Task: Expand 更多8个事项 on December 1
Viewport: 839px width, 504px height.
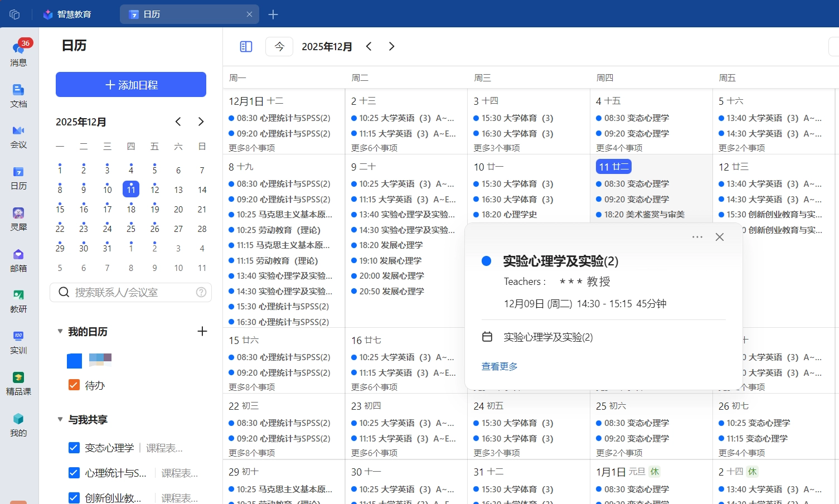Action: click(x=252, y=148)
